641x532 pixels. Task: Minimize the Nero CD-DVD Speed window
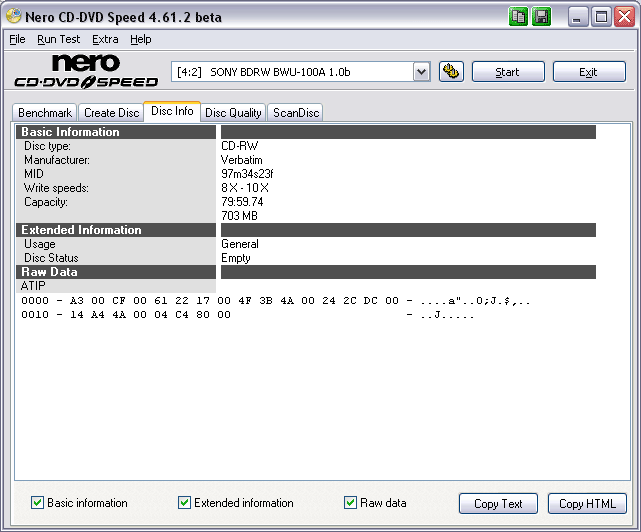click(577, 17)
